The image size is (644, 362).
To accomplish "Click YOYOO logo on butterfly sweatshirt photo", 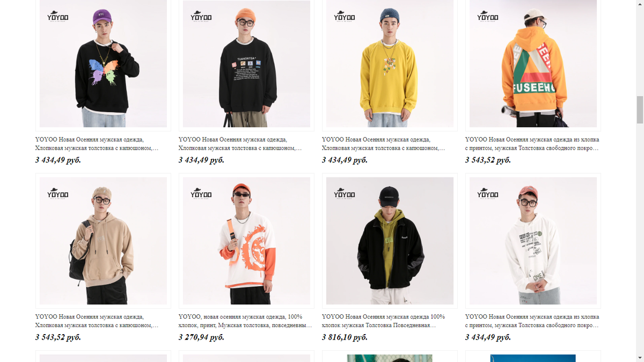I will tap(57, 16).
